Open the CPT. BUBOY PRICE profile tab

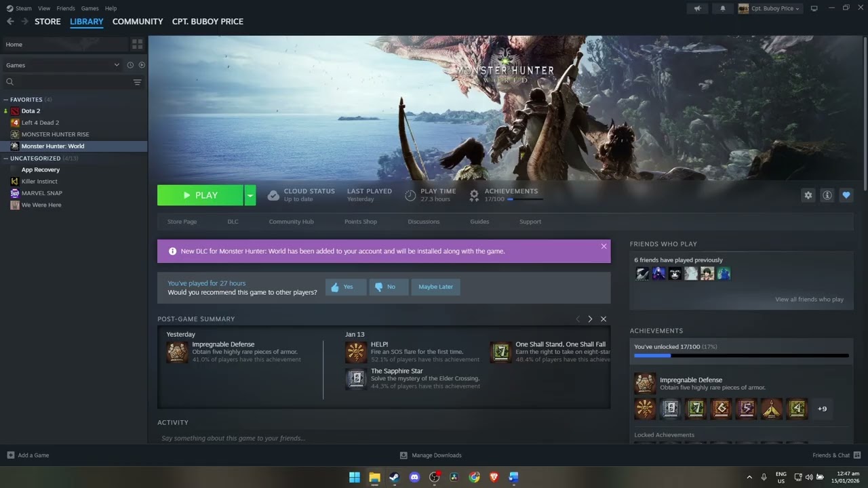tap(208, 22)
